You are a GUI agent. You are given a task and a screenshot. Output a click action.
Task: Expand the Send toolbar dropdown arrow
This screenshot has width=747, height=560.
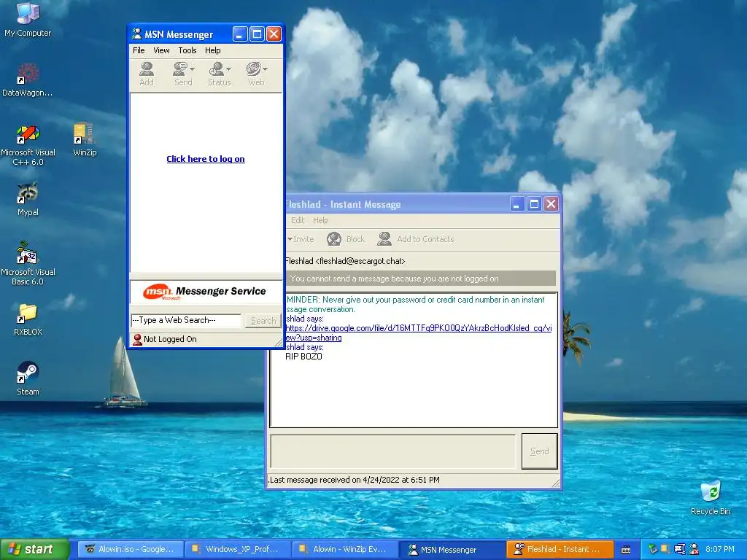click(192, 69)
